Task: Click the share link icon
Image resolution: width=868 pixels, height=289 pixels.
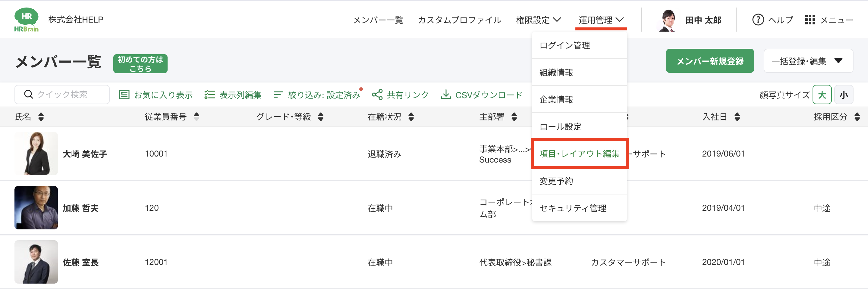Action: click(377, 95)
